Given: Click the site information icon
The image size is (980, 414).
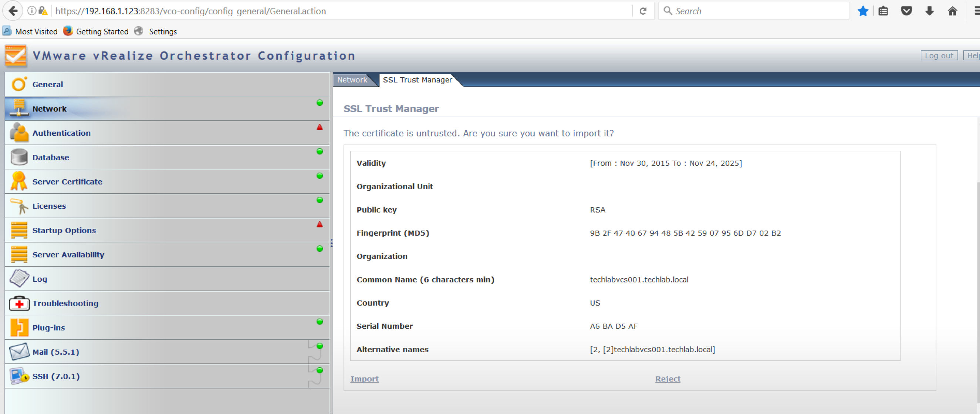Looking at the screenshot, I should (x=32, y=11).
